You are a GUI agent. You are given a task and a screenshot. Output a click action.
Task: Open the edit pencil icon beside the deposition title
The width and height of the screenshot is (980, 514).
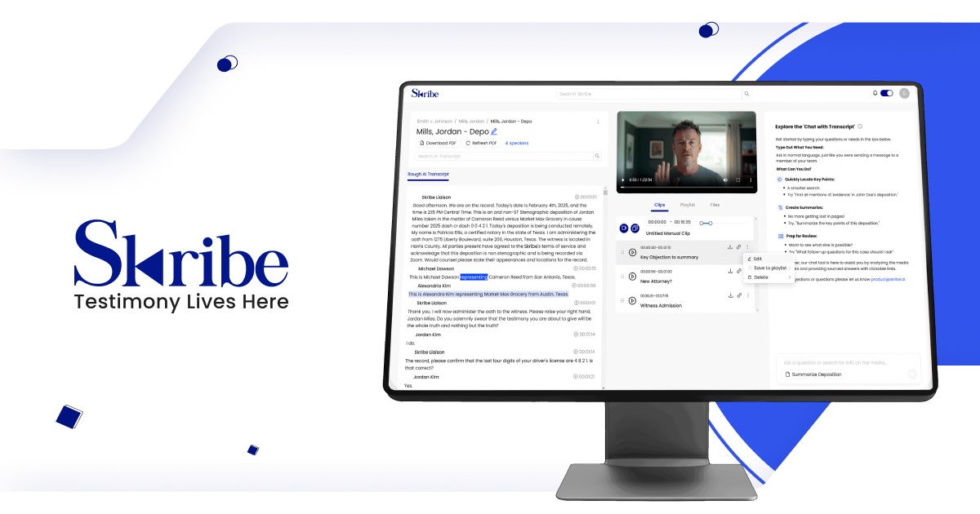pos(494,131)
